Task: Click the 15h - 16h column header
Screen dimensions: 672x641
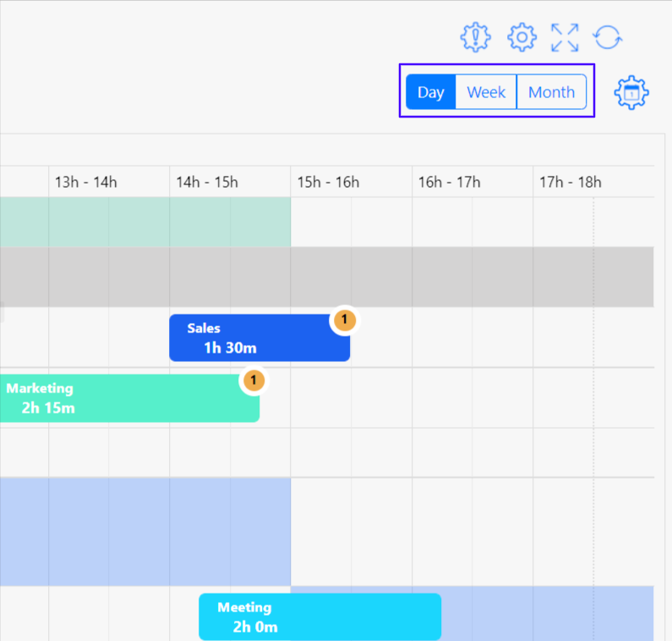Action: pyautogui.click(x=328, y=182)
